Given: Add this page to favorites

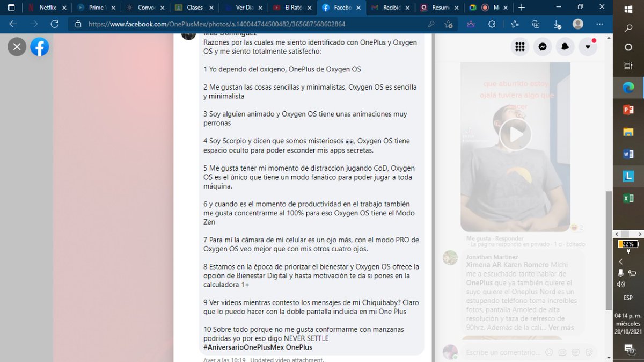Looking at the screenshot, I should coord(448,24).
